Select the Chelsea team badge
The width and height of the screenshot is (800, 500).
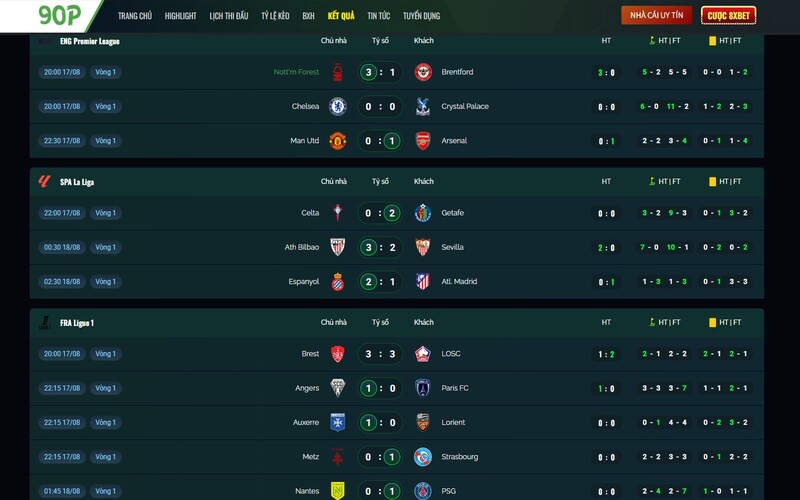(x=337, y=107)
